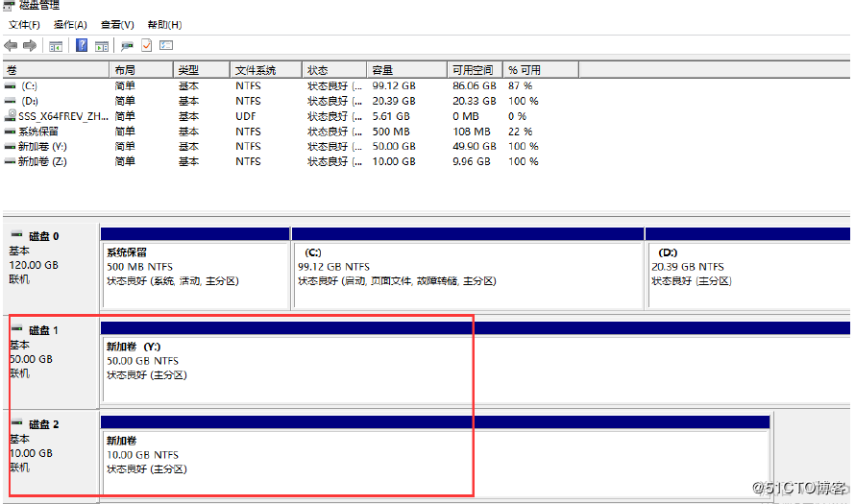The image size is (855, 504).
Task: Click the drive icon of 新加卷 (Z:) row
Action: tap(10, 162)
